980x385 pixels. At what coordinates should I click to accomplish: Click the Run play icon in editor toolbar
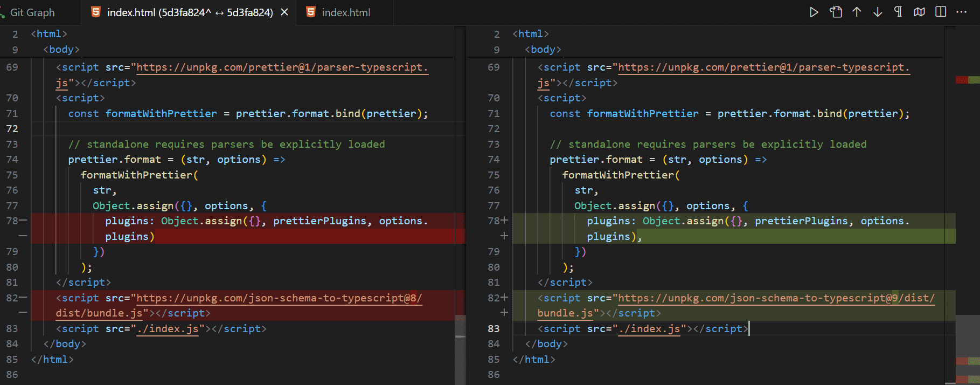(814, 12)
